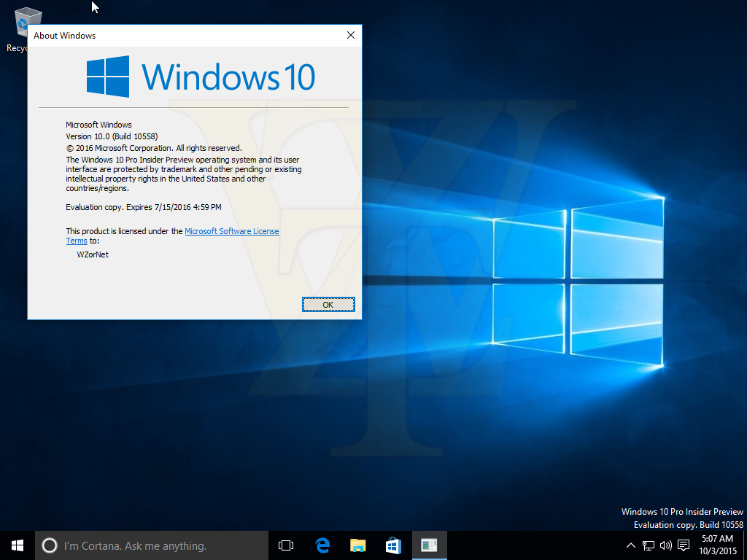This screenshot has width=747, height=560.
Task: Show hidden tray icons chevron
Action: (630, 545)
